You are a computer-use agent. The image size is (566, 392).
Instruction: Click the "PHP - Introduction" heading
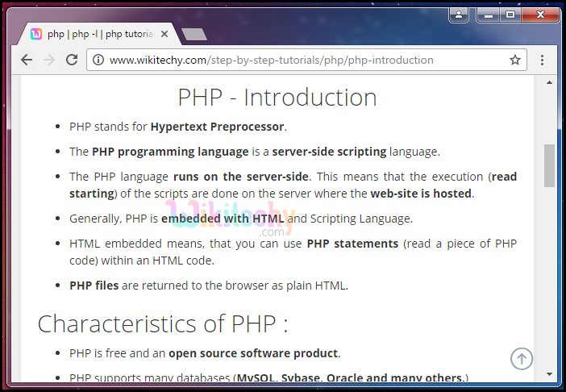pos(277,98)
